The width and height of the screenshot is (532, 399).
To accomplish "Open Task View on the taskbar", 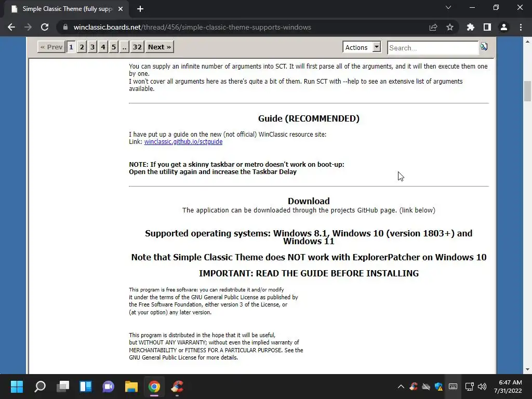I will (63, 387).
